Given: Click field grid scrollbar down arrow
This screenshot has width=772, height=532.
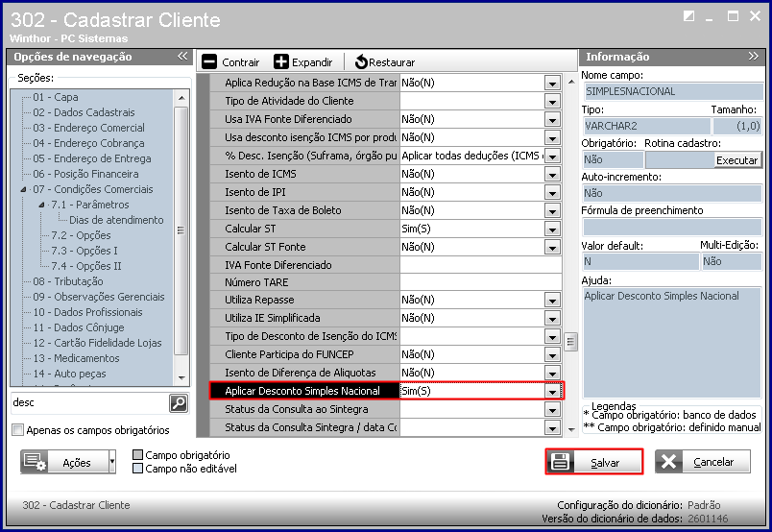Looking at the screenshot, I should pos(571,429).
